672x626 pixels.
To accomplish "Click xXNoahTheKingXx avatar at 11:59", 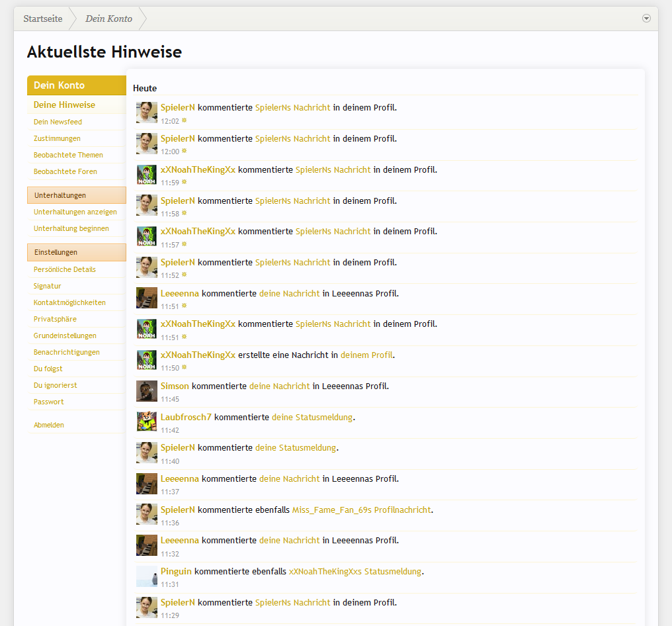I will pyautogui.click(x=147, y=175).
